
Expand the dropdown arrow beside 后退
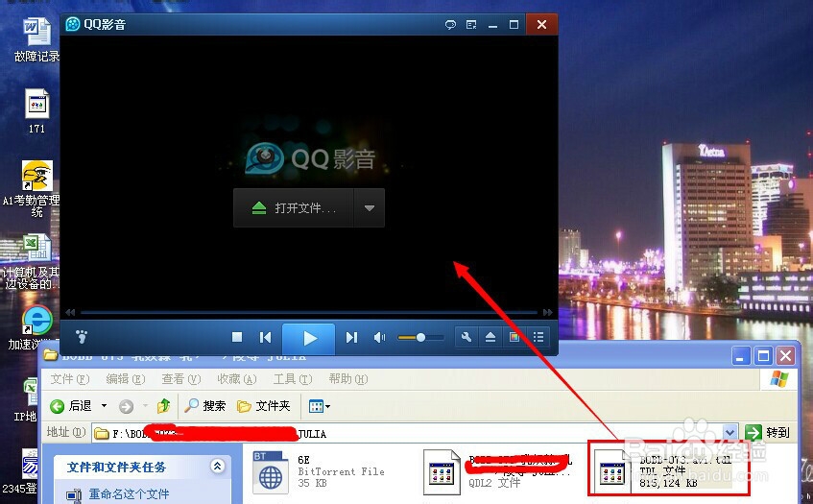pos(104,406)
